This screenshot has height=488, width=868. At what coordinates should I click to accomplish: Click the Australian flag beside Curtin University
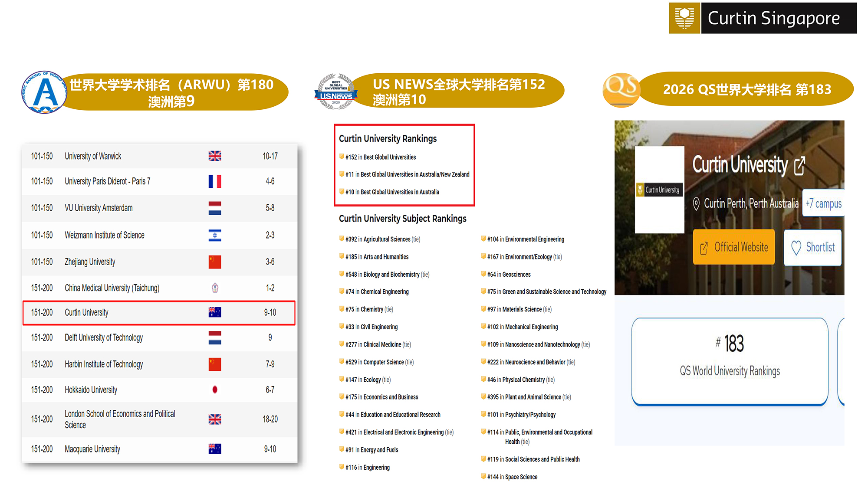tap(214, 313)
